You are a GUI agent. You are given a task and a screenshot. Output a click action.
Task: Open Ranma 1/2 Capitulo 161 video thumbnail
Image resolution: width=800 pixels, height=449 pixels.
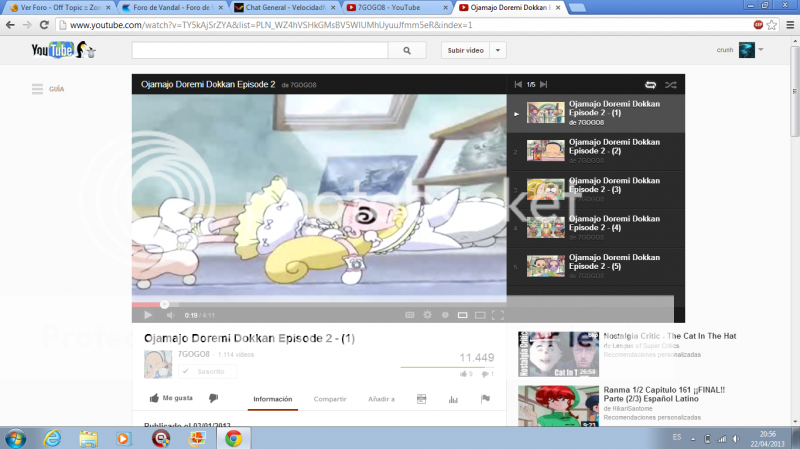(x=558, y=406)
